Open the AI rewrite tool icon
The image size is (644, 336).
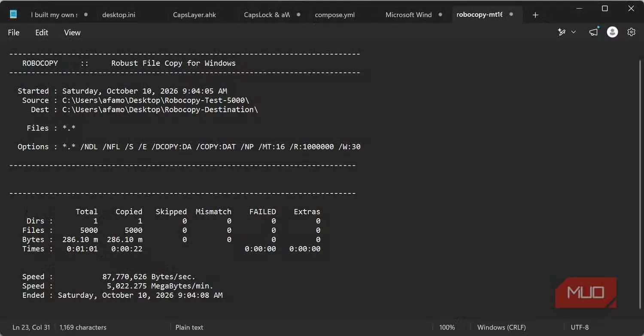[562, 32]
